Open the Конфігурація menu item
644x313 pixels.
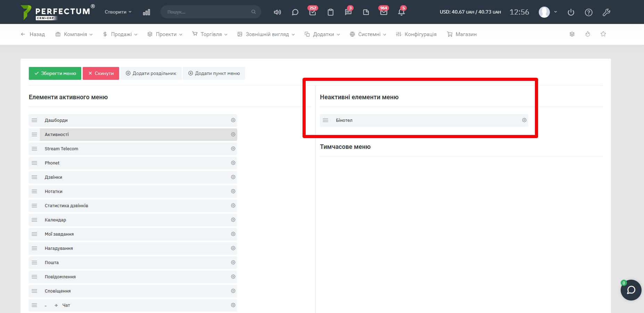tap(416, 34)
